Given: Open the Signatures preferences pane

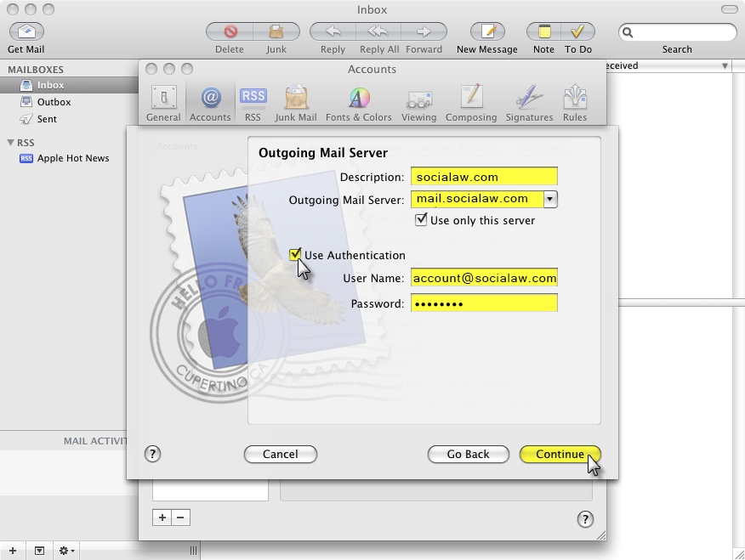Looking at the screenshot, I should pos(529,103).
